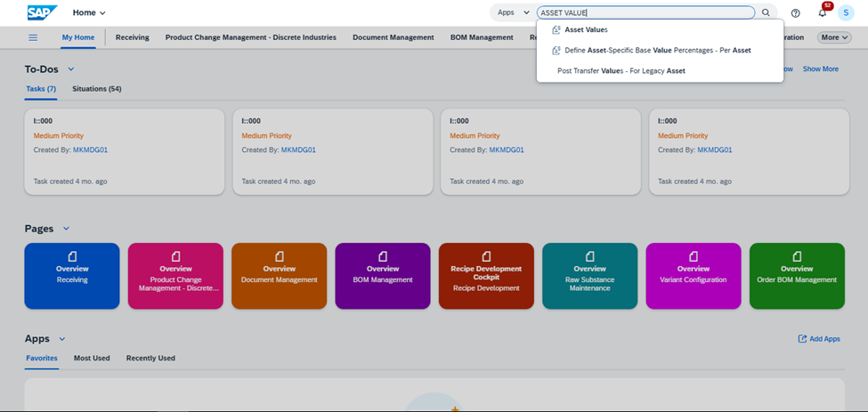868x412 pixels.
Task: Open the user profile avatar S
Action: (846, 12)
